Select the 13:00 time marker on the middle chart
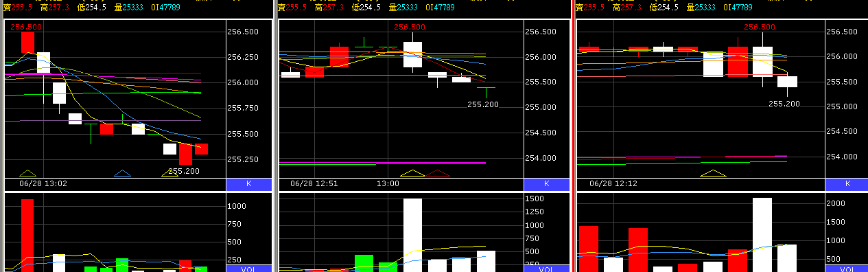The image size is (868, 272). coord(388,184)
